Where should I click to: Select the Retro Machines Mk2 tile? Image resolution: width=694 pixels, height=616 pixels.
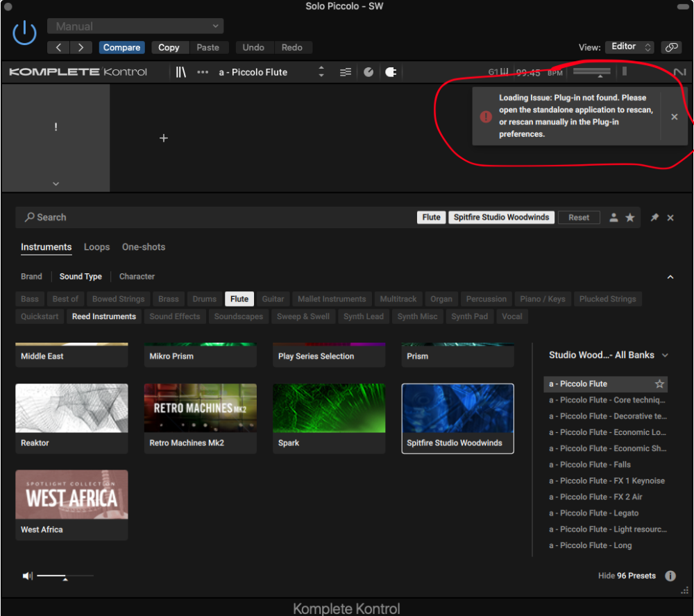pyautogui.click(x=201, y=418)
